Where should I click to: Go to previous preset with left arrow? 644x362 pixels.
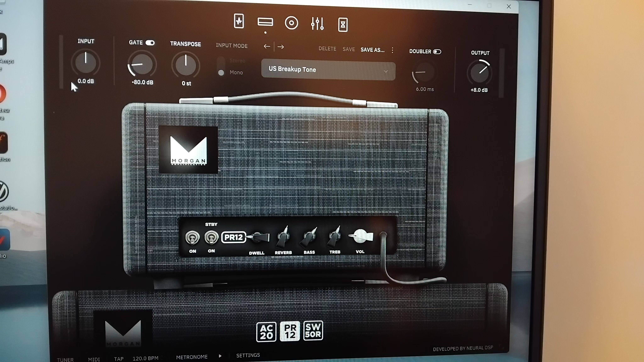pos(267,47)
